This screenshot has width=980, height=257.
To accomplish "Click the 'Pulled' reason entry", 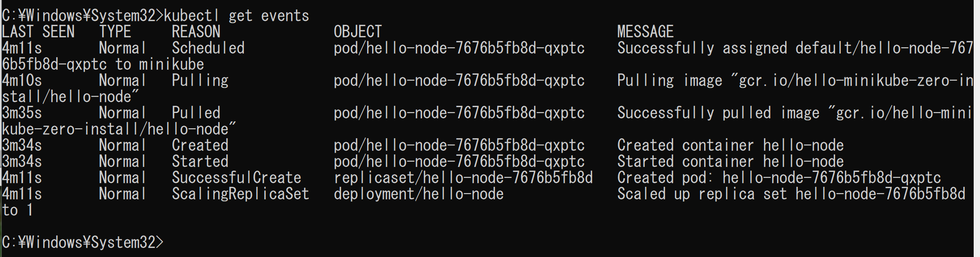I will click(196, 113).
